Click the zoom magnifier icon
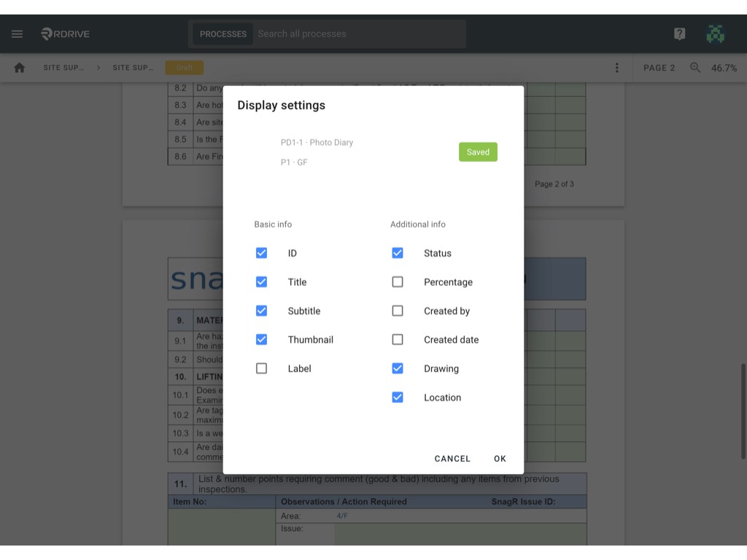The height and width of the screenshot is (560, 747). click(x=695, y=68)
